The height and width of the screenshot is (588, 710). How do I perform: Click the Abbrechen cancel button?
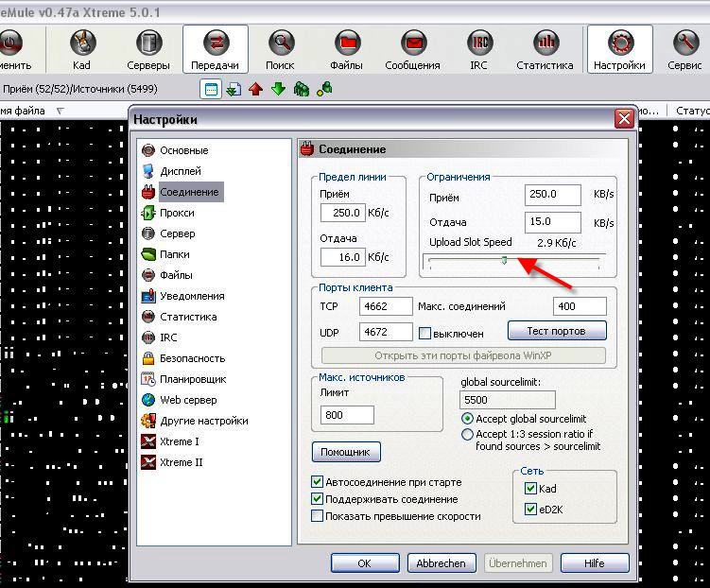pos(442,563)
